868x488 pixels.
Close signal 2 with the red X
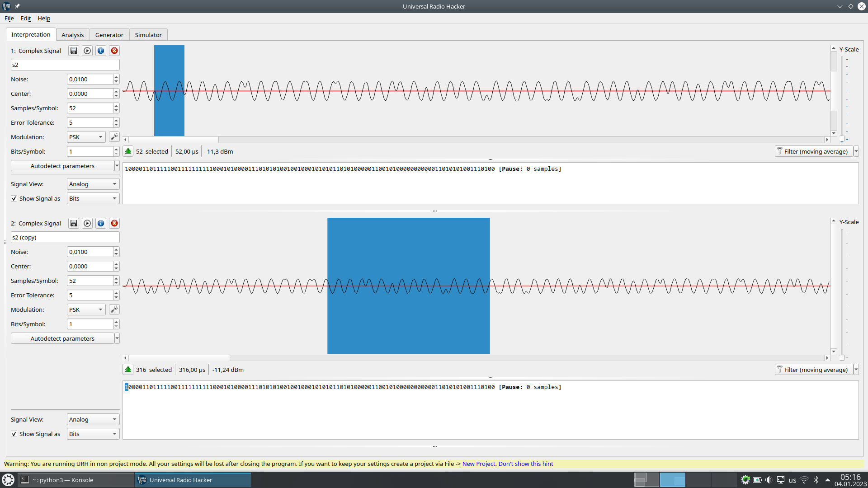[114, 223]
